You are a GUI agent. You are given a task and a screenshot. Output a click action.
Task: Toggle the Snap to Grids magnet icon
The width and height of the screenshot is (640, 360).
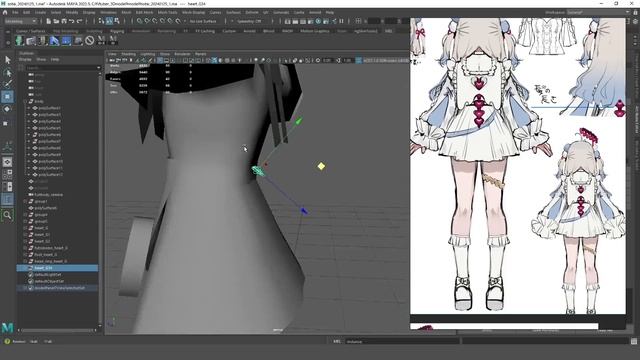point(140,21)
